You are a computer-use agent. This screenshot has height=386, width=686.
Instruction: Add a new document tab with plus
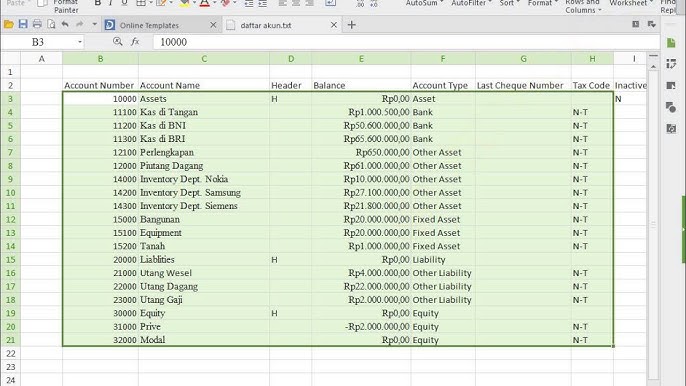pyautogui.click(x=351, y=25)
